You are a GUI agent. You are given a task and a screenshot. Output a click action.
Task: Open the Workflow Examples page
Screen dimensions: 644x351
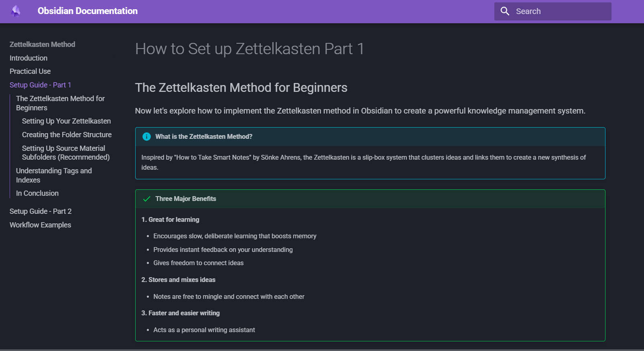40,225
